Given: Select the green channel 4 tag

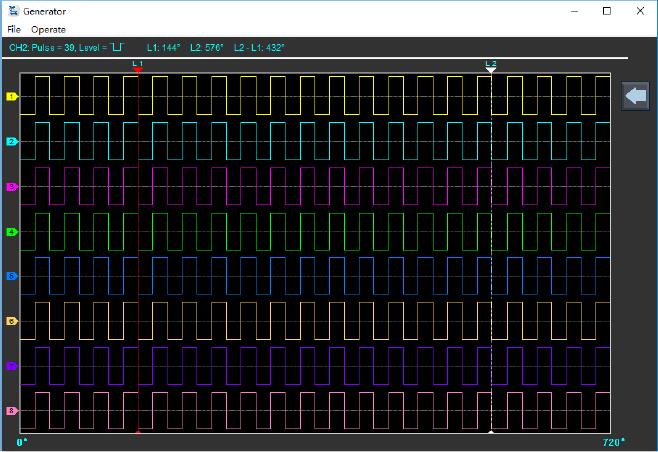Looking at the screenshot, I should (12, 232).
